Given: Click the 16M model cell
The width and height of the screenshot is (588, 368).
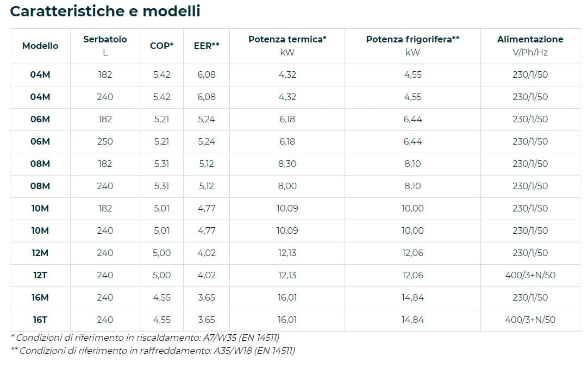Looking at the screenshot, I should (40, 297).
